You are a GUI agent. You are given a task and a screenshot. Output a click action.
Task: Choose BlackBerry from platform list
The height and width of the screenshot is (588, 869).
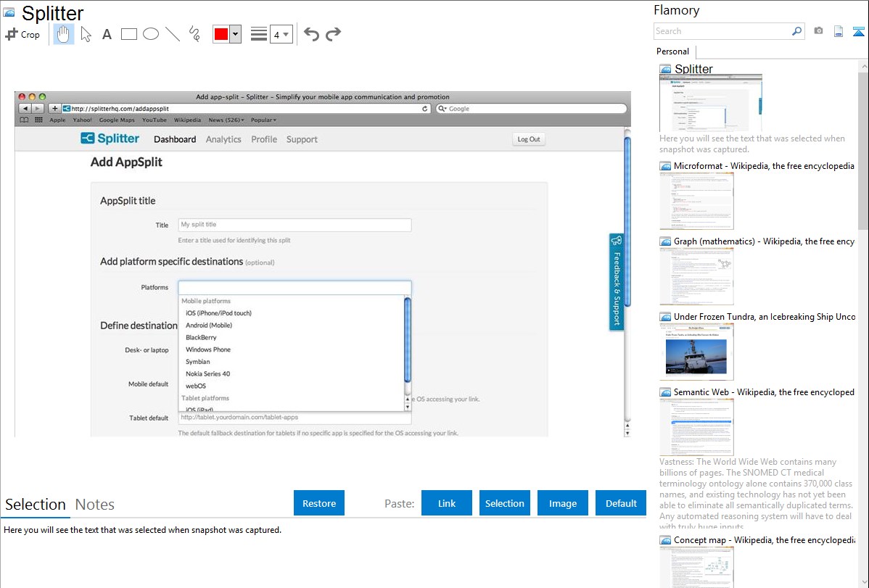click(x=201, y=338)
